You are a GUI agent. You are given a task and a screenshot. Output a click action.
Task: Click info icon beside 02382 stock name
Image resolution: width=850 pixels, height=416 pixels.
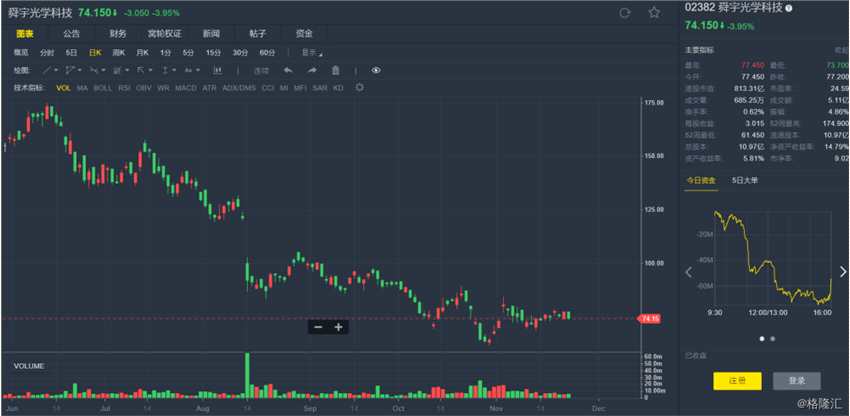tap(788, 8)
